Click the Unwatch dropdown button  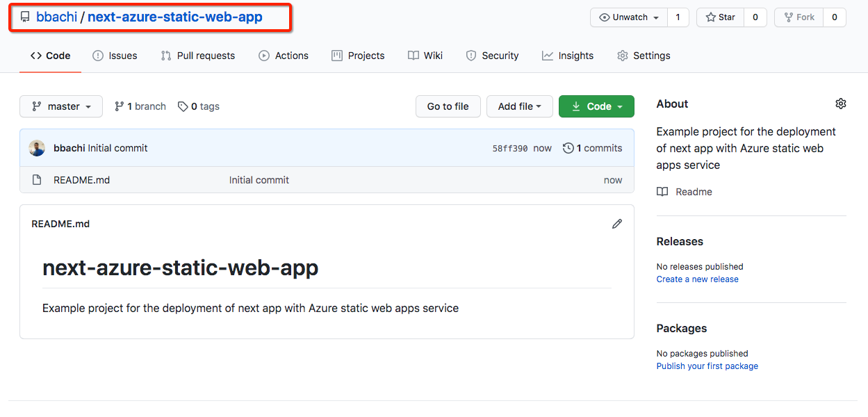tap(629, 17)
